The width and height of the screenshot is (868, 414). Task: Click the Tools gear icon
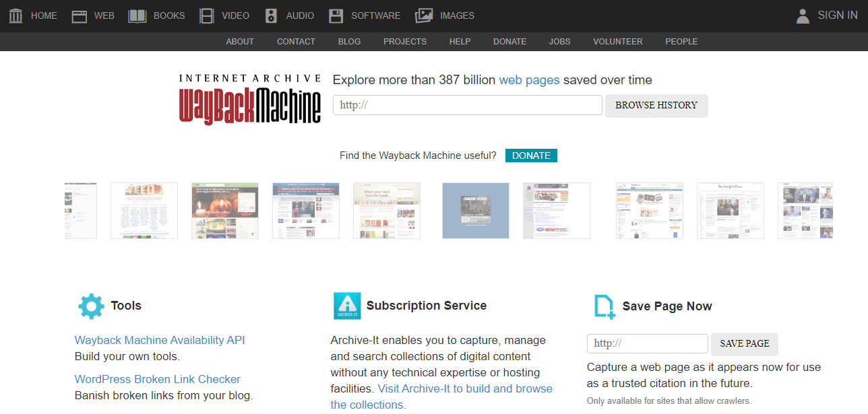click(x=91, y=306)
